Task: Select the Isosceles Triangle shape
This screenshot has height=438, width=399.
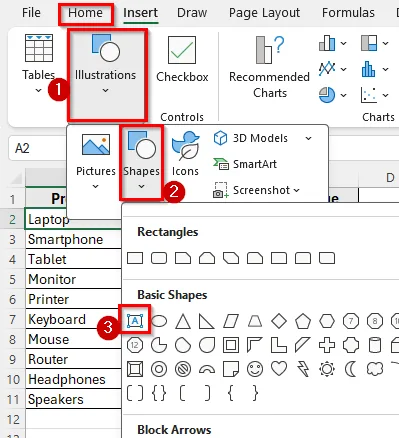Action: click(x=183, y=321)
